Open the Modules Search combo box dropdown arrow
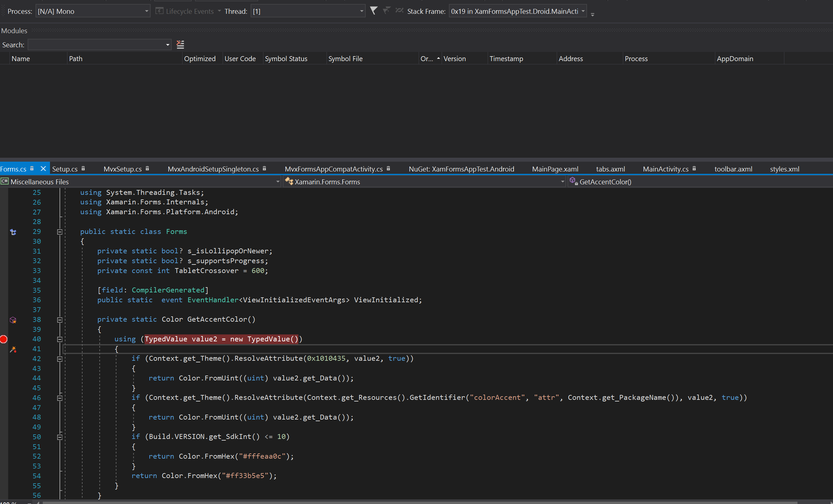Screen dimensions: 833x504 coord(167,45)
